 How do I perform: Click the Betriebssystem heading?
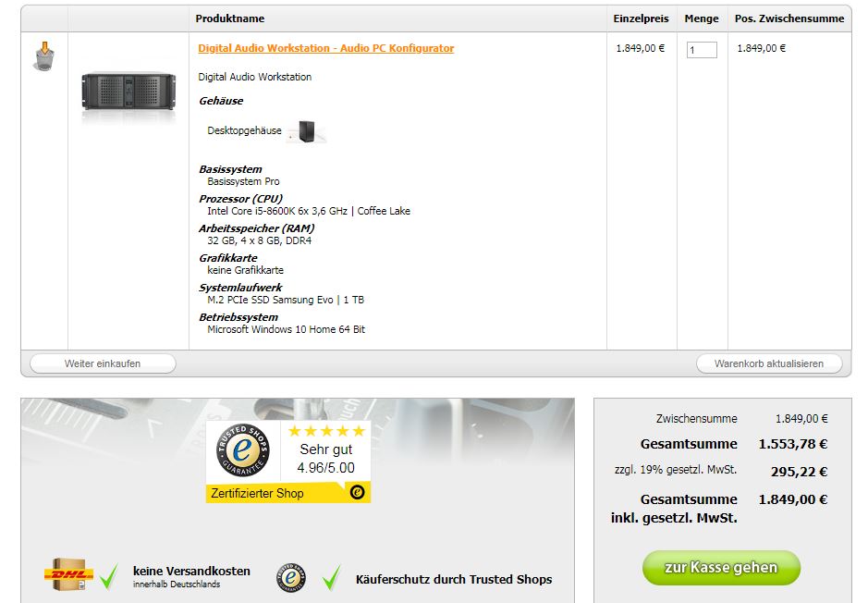coord(238,317)
